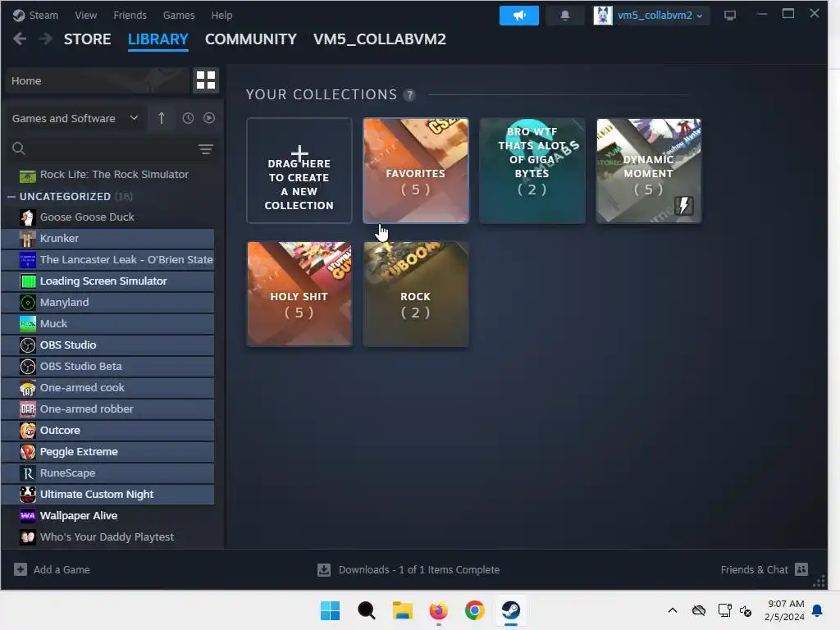The image size is (840, 630).
Task: Click the Steam logo in menu bar
Action: pyautogui.click(x=19, y=15)
